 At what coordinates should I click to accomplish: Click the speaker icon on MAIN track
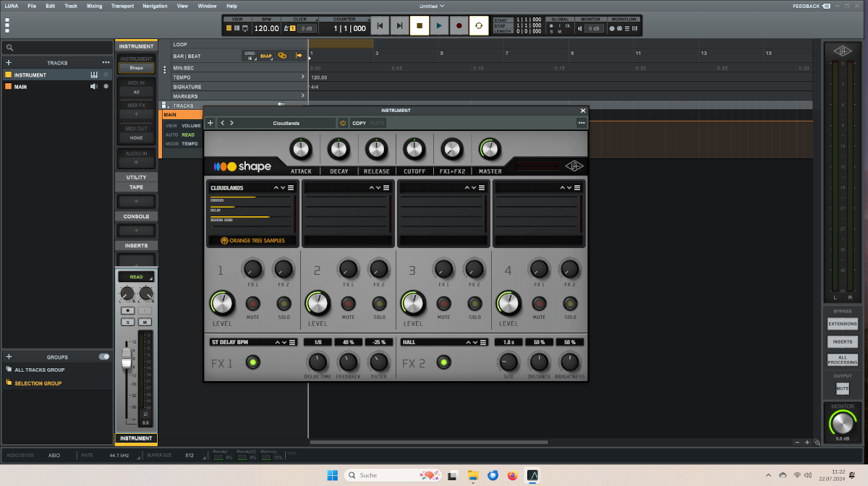pos(94,86)
